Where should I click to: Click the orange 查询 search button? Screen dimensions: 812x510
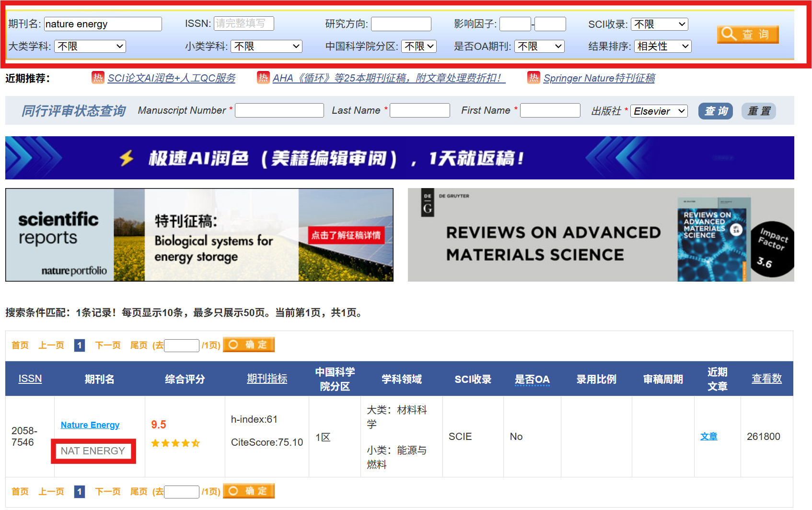coord(748,35)
